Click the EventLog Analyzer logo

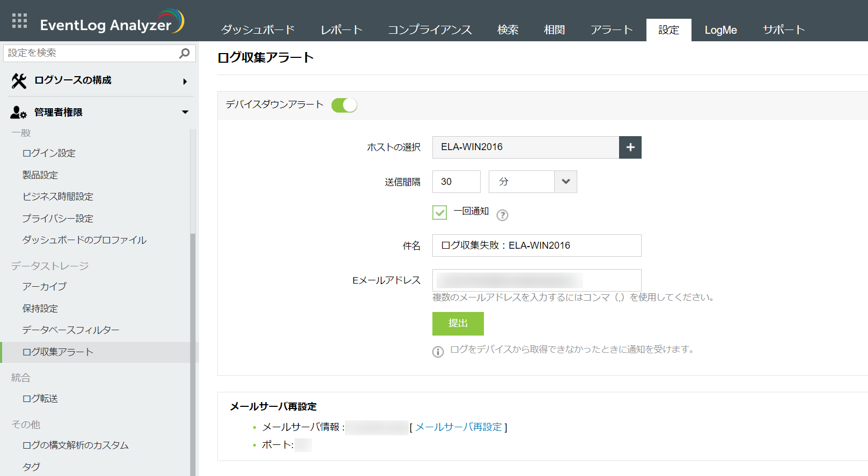(112, 23)
